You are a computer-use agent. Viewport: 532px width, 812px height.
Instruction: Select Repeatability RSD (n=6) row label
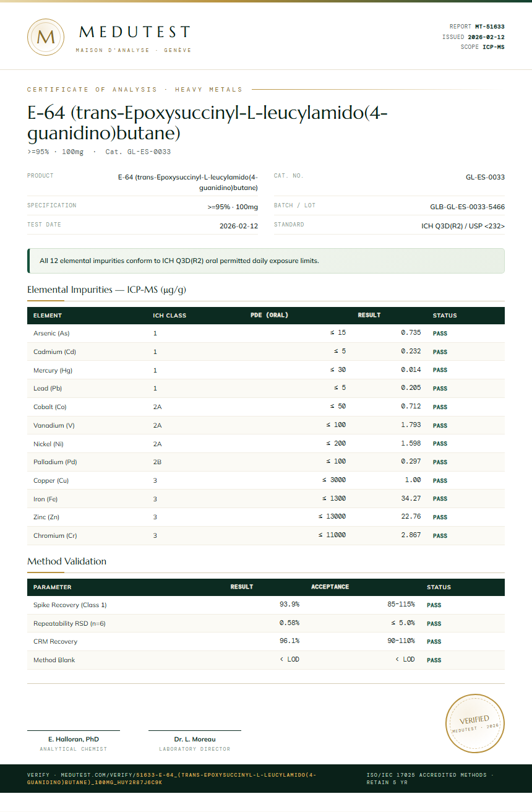pyautogui.click(x=69, y=624)
